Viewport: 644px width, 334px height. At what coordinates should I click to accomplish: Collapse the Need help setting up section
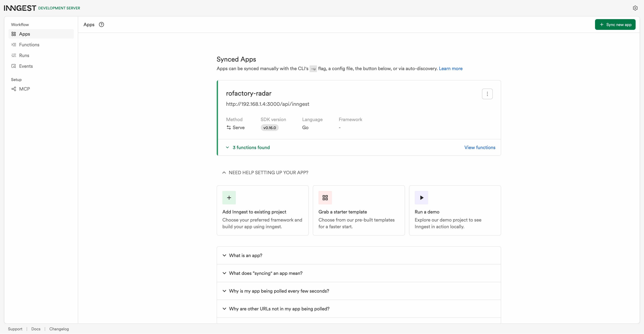[265, 173]
